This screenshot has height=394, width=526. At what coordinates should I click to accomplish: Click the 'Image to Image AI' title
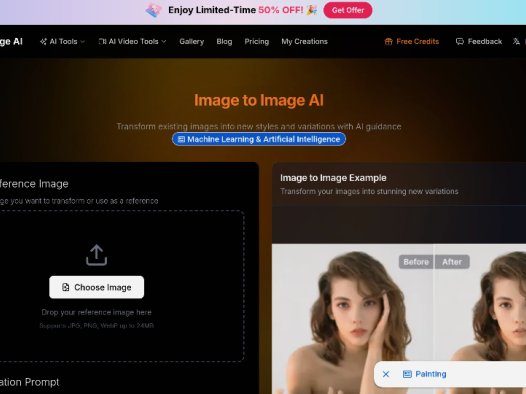coord(259,100)
